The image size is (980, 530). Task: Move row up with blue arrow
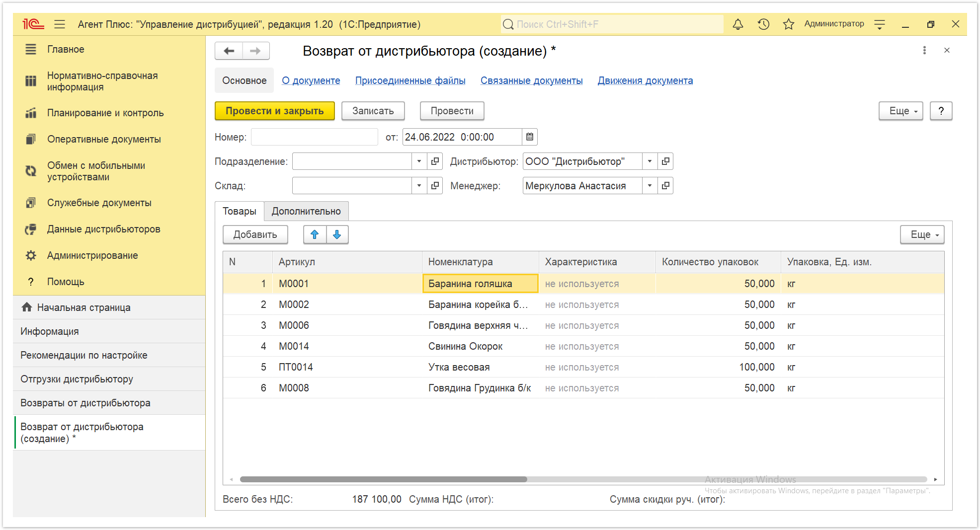315,234
